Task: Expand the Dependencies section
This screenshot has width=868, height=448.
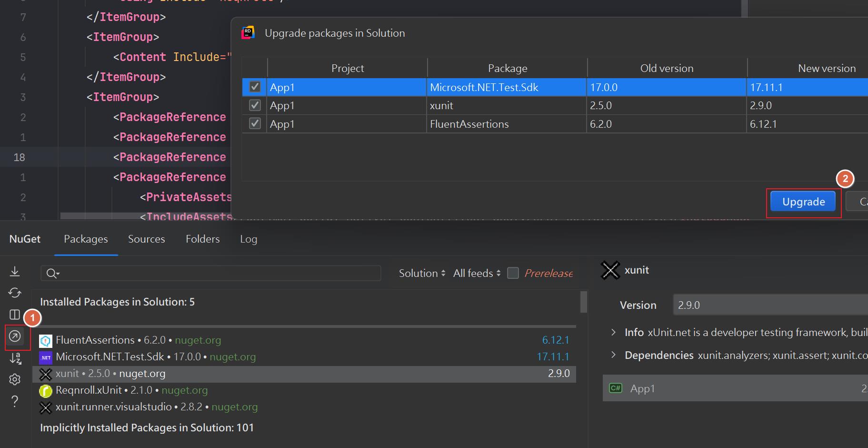Action: pos(613,355)
